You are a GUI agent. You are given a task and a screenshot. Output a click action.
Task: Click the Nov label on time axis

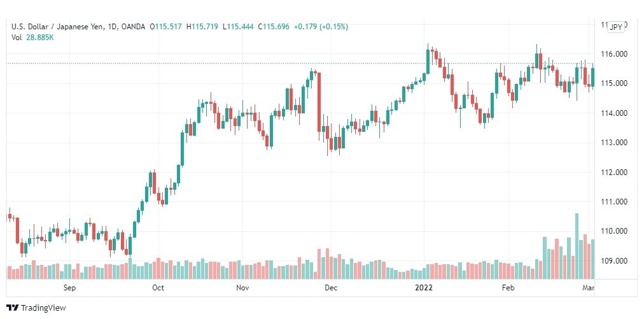242,288
